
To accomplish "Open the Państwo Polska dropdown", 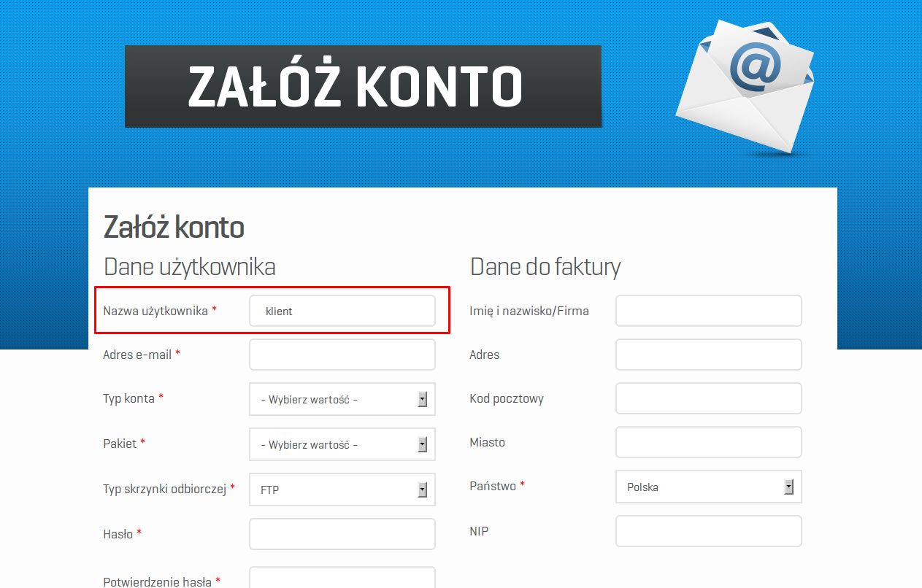I will pos(709,487).
